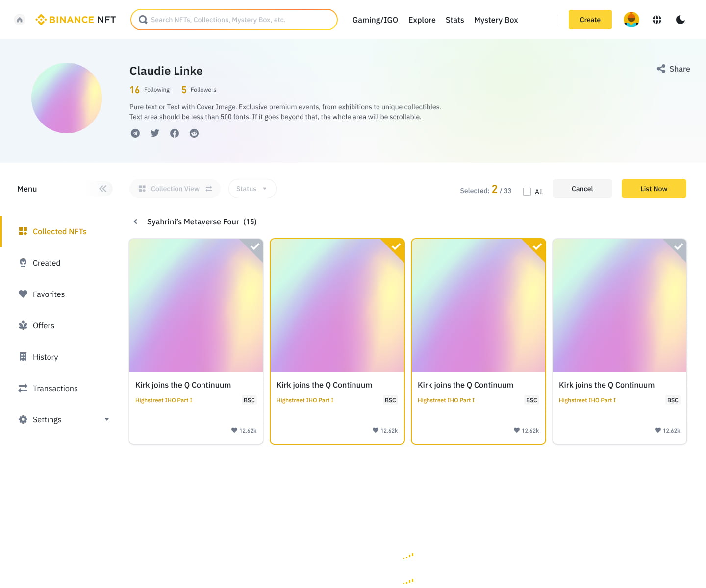Select the first NFT card checkmark
Viewport: 706px width, 588px height.
(255, 246)
